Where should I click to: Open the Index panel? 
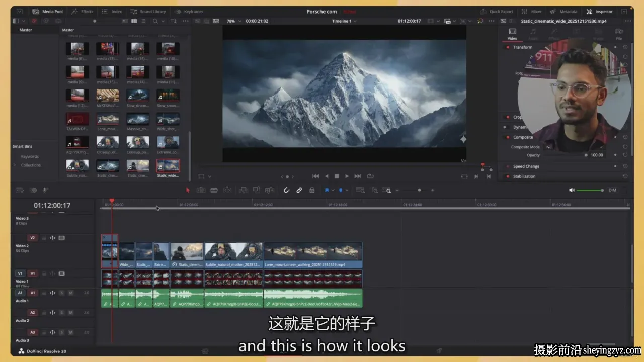click(x=112, y=11)
